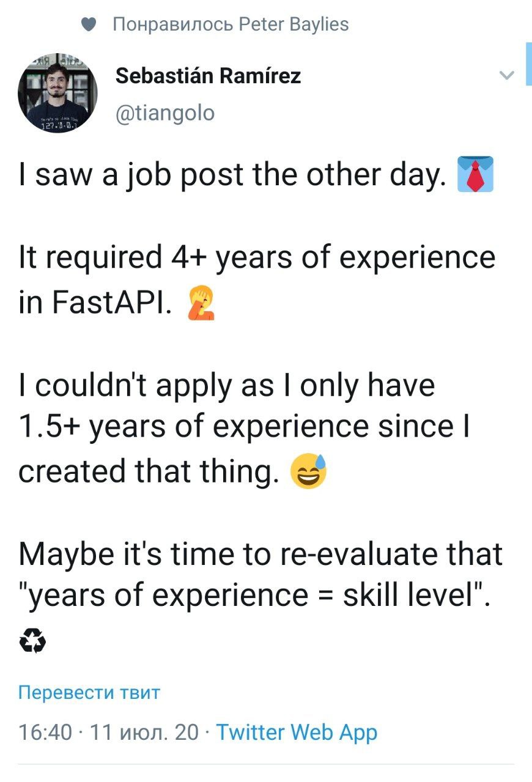The width and height of the screenshot is (532, 782).
Task: Click the recycling symbol emoji
Action: 33,641
